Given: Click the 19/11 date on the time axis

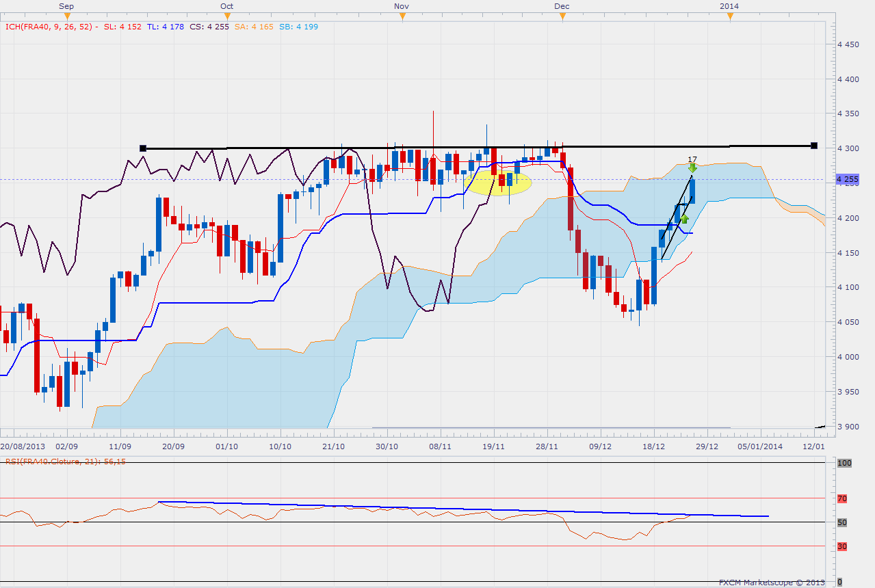Looking at the screenshot, I should pyautogui.click(x=494, y=446).
